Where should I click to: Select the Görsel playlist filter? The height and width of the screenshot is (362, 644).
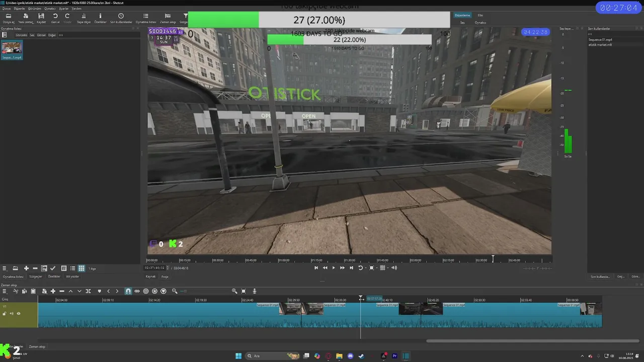tap(41, 35)
